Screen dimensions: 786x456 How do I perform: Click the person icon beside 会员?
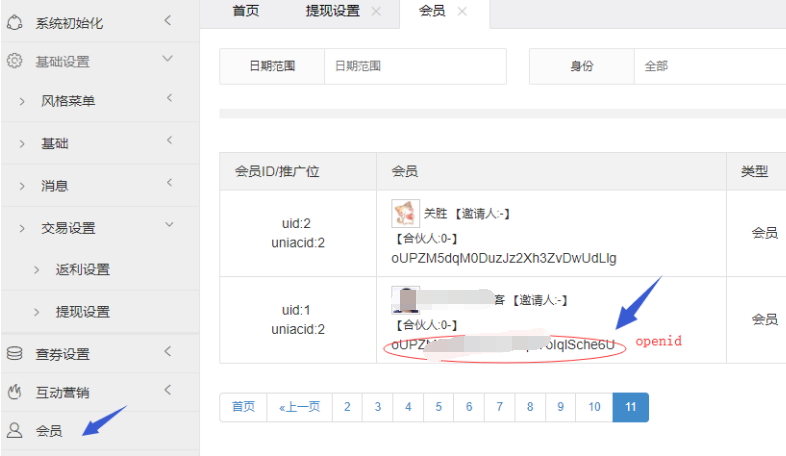point(15,431)
